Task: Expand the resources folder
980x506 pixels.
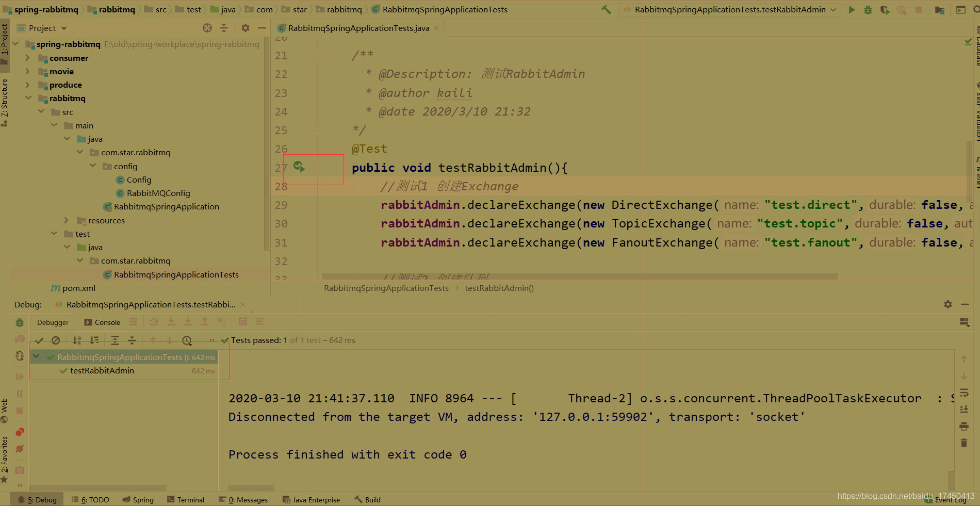Action: tap(67, 220)
